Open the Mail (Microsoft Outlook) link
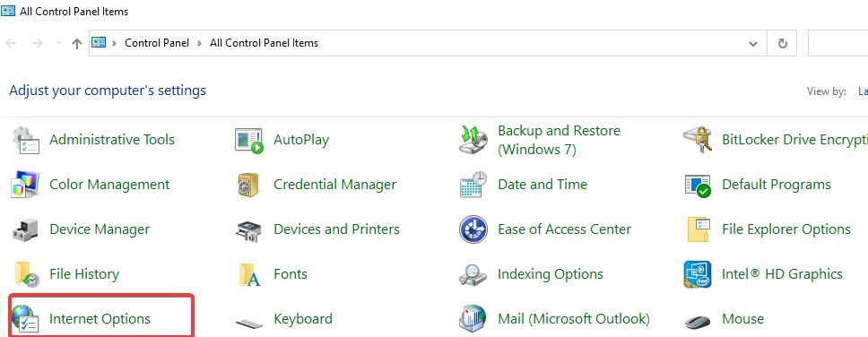Image resolution: width=868 pixels, height=337 pixels. [x=574, y=319]
